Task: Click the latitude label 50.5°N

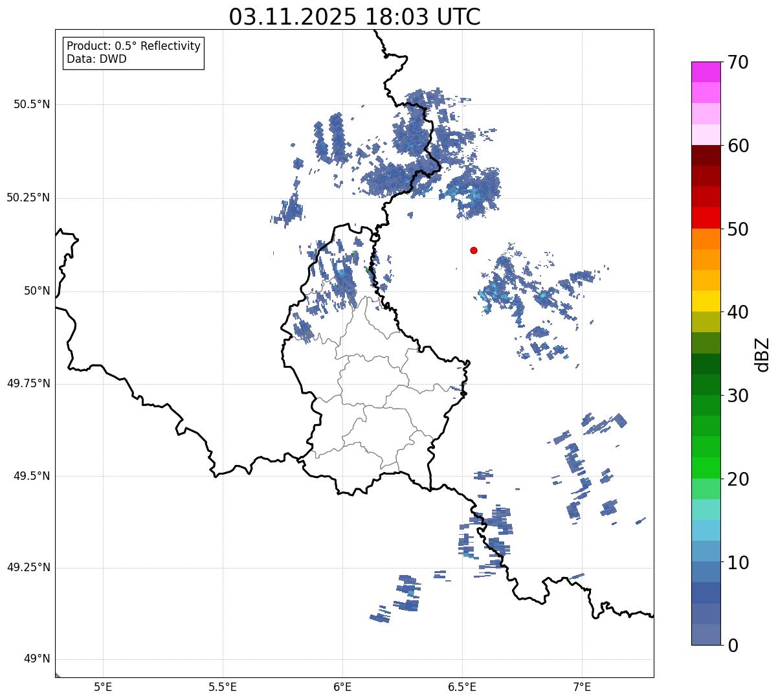Action: tap(32, 104)
